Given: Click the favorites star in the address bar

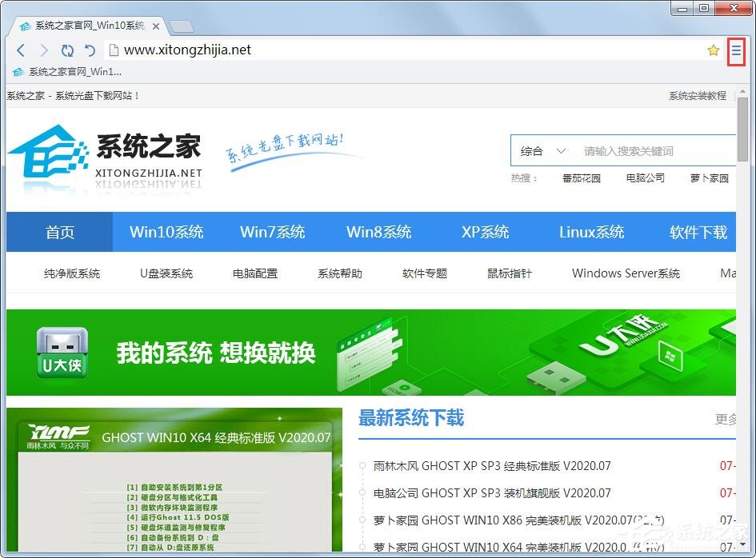Looking at the screenshot, I should point(713,50).
